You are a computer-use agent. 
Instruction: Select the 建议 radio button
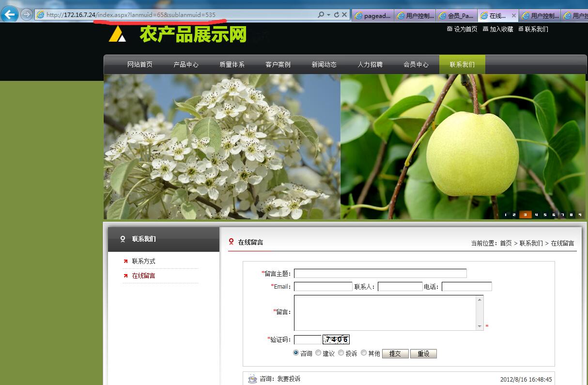318,353
